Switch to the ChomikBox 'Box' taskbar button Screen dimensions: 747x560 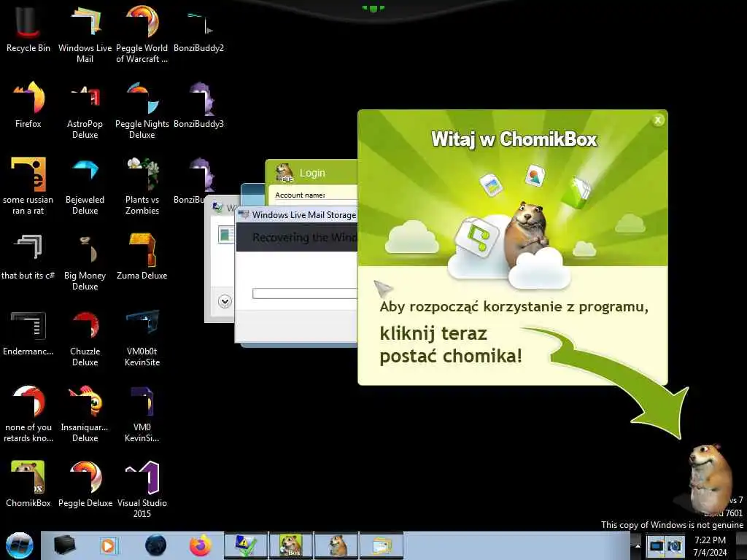(290, 545)
